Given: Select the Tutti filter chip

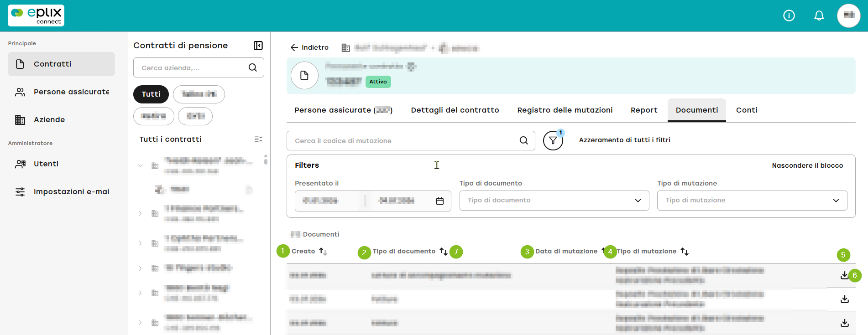Looking at the screenshot, I should pos(151,94).
